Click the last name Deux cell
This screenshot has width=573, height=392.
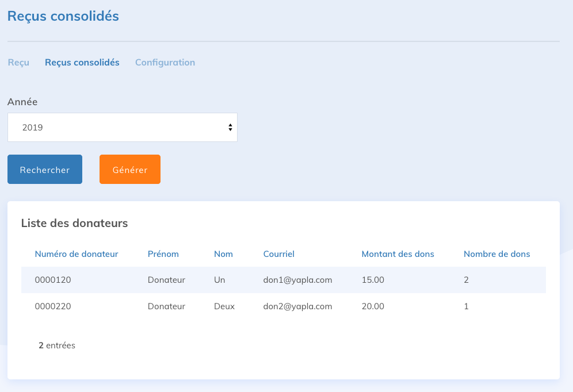coord(224,306)
